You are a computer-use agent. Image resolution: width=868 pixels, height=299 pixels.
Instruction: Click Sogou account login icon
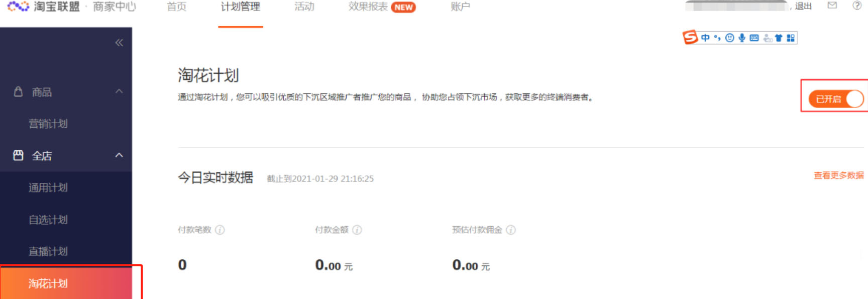pyautogui.click(x=767, y=38)
